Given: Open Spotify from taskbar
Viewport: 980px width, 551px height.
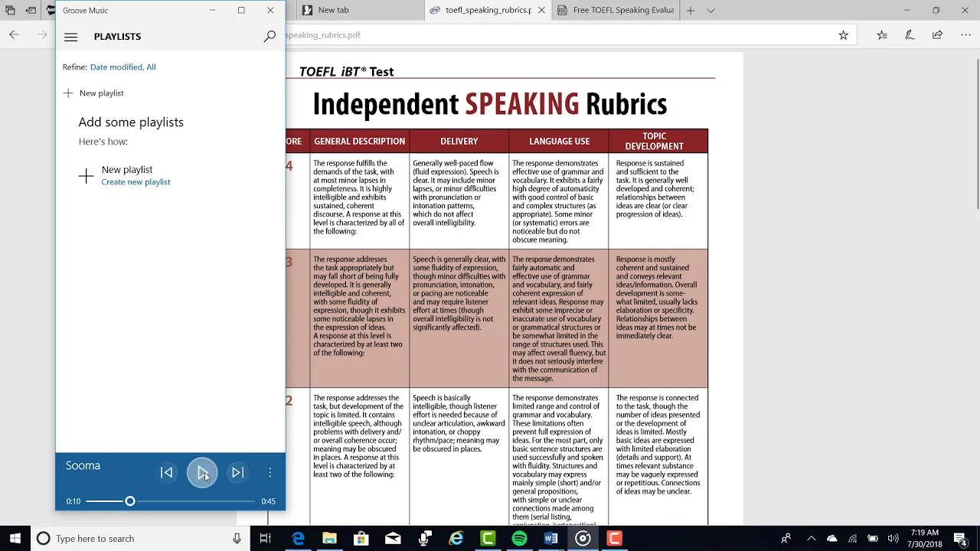Looking at the screenshot, I should point(519,539).
